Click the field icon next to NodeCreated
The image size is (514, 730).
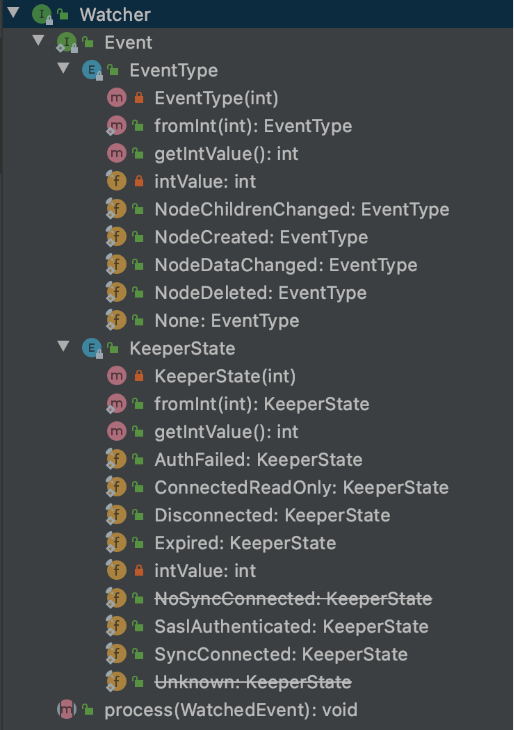click(116, 237)
